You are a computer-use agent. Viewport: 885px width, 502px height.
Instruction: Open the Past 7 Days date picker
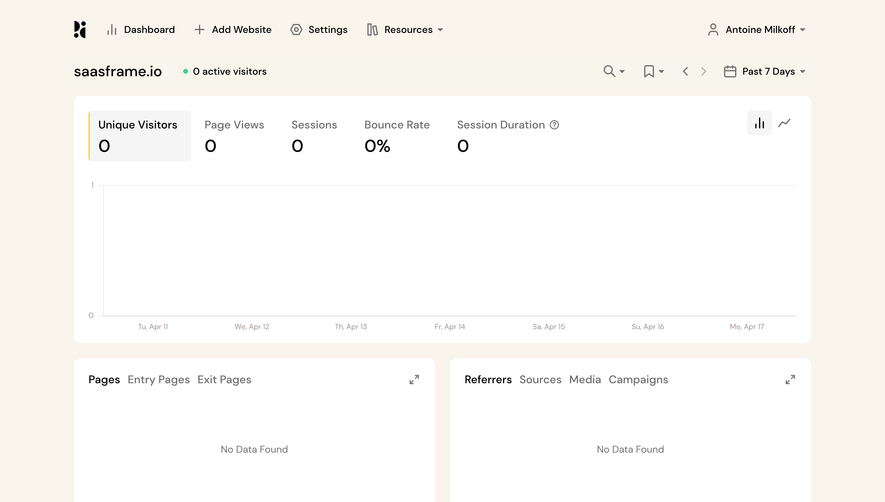765,71
